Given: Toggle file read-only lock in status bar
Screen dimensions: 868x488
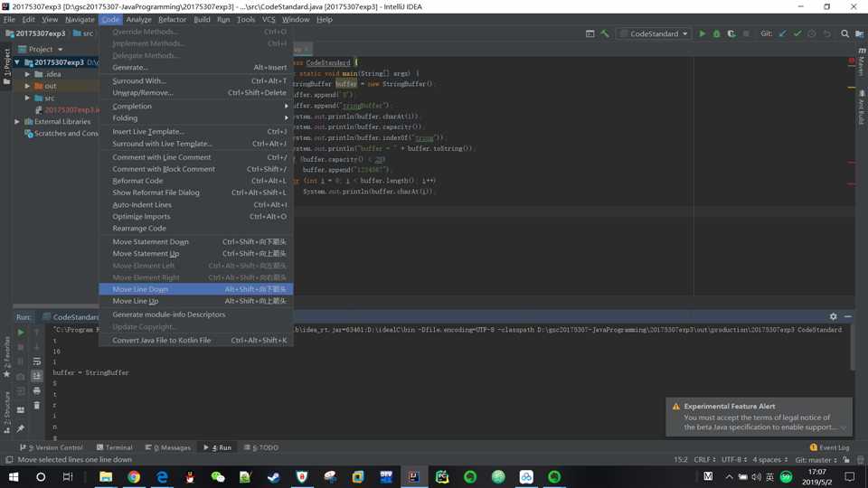Looking at the screenshot, I should pos(846,460).
